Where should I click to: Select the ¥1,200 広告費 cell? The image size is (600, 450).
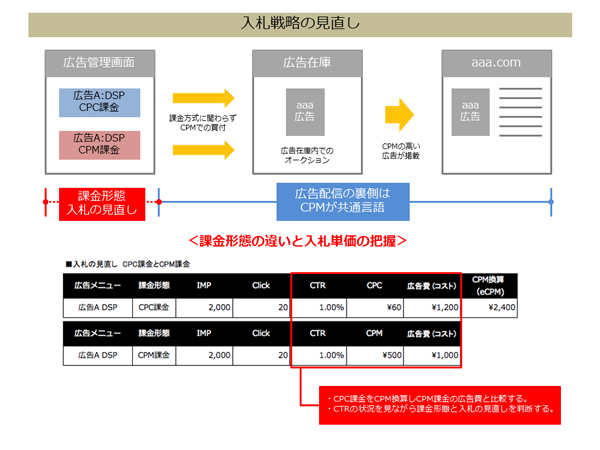point(433,308)
